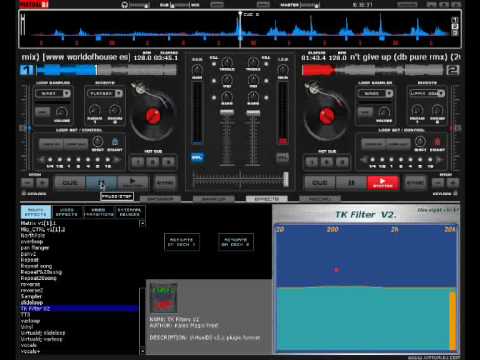Click Activate on Deck 2 button

(x=236, y=242)
